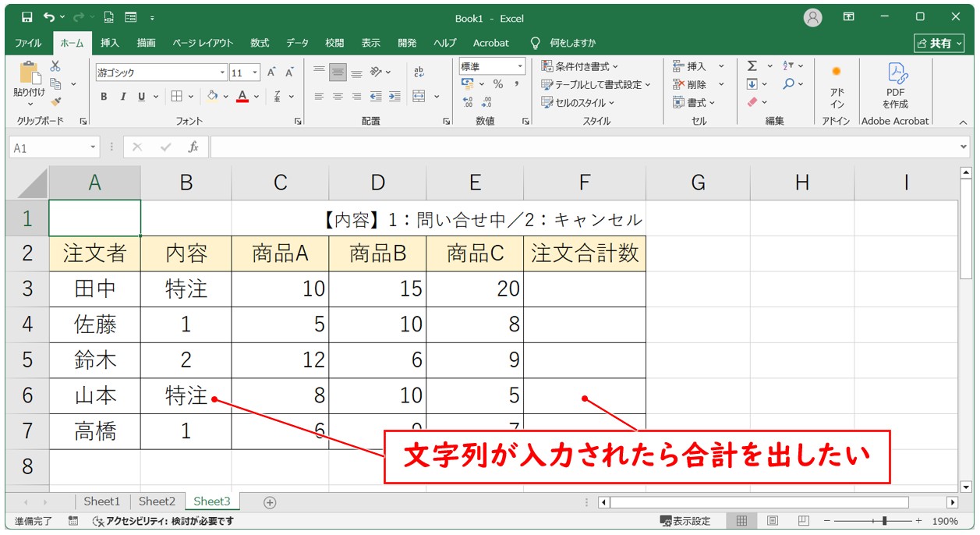Toggle wrap text in cells

pos(419,73)
